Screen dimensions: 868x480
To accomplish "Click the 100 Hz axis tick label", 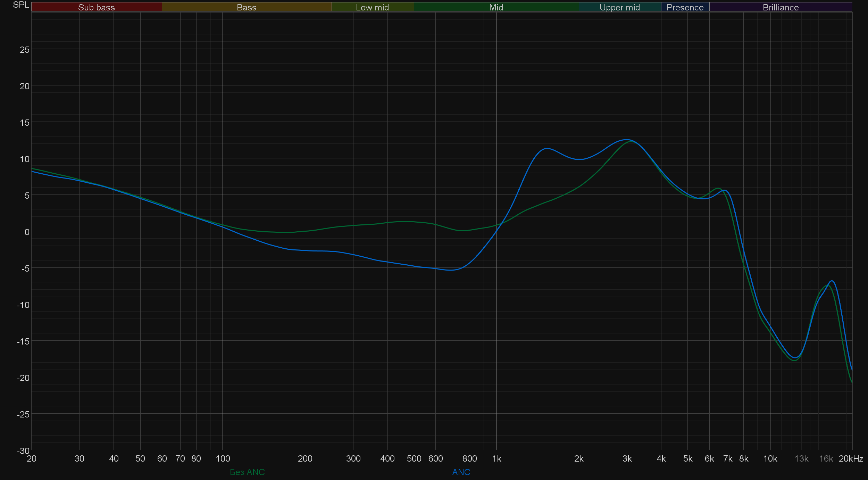I will click(x=223, y=459).
